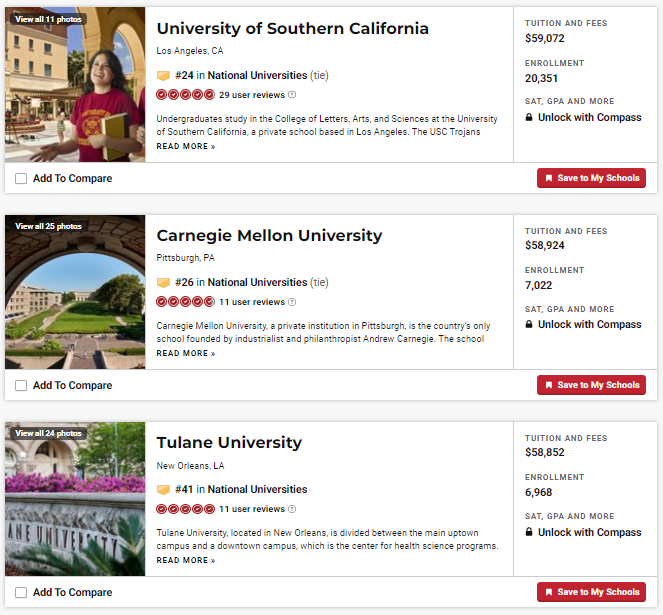Screen dimensions: 663x615
Task: Open the Tulane University title link
Action: click(229, 443)
